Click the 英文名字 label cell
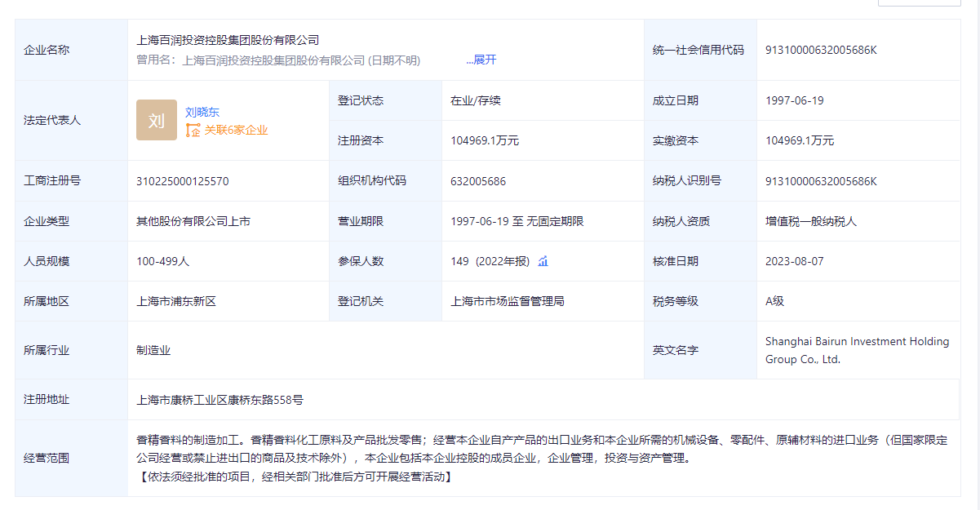The image size is (980, 510). coord(700,350)
